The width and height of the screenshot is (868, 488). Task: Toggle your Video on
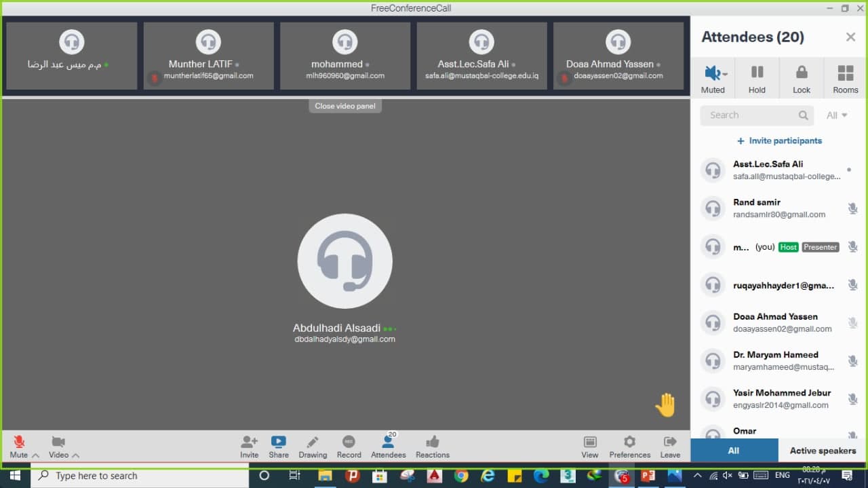[58, 445]
